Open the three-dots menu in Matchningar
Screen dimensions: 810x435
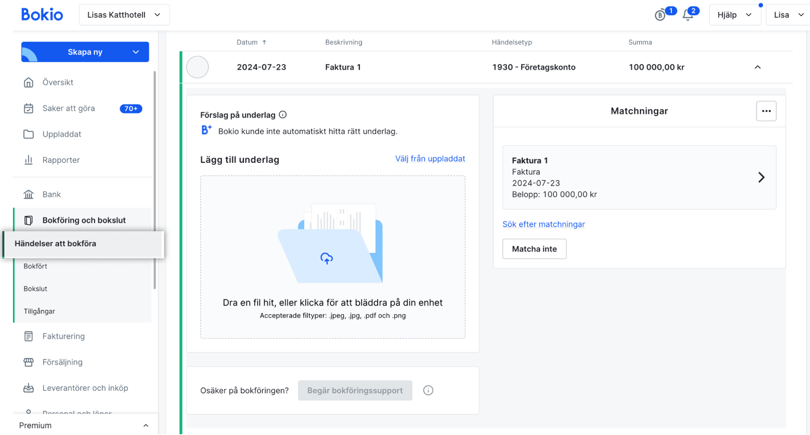click(x=766, y=111)
